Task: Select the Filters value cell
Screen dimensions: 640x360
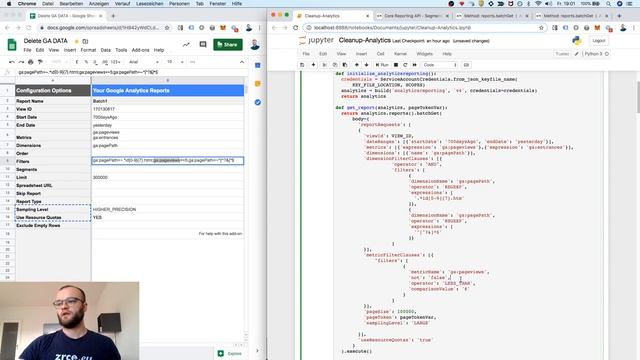Action: (x=168, y=161)
